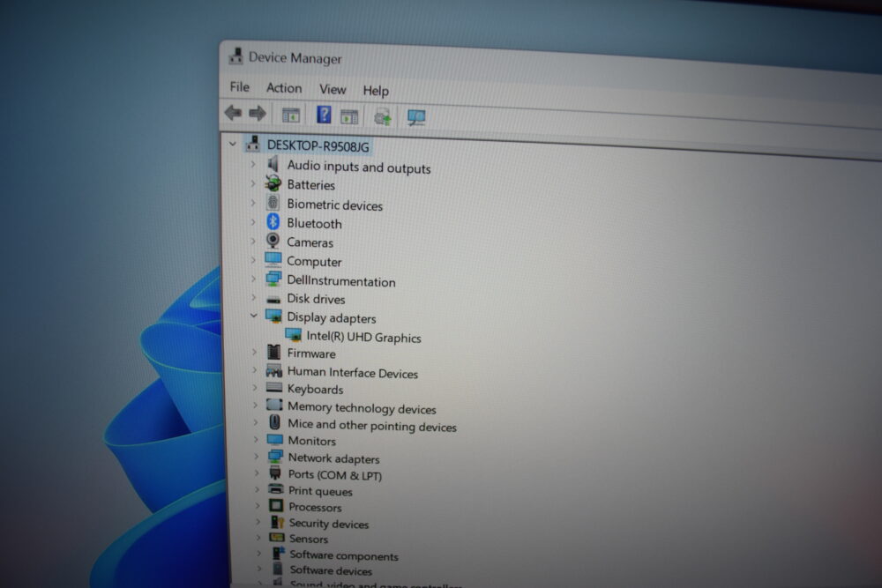Select the Ports (COM & LPT) label
The image size is (882, 588).
(x=335, y=475)
